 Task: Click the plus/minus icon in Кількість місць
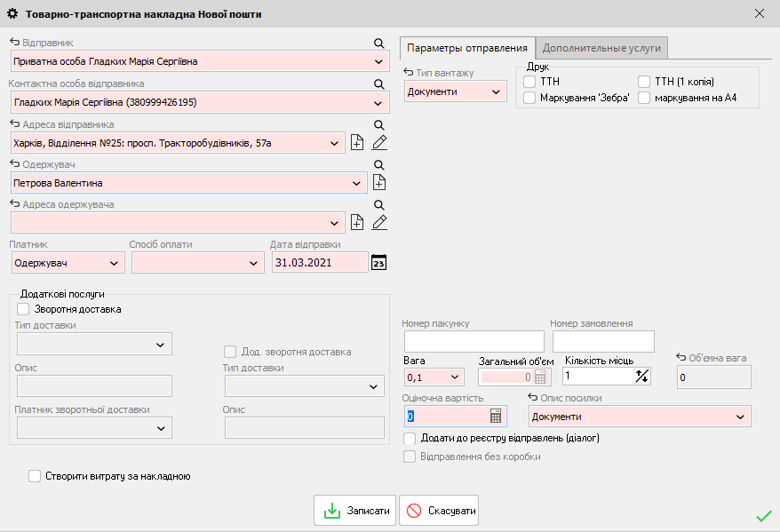(x=642, y=376)
